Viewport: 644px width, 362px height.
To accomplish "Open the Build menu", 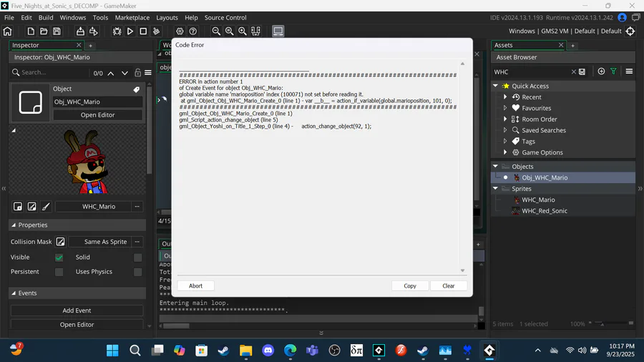I will (x=46, y=18).
